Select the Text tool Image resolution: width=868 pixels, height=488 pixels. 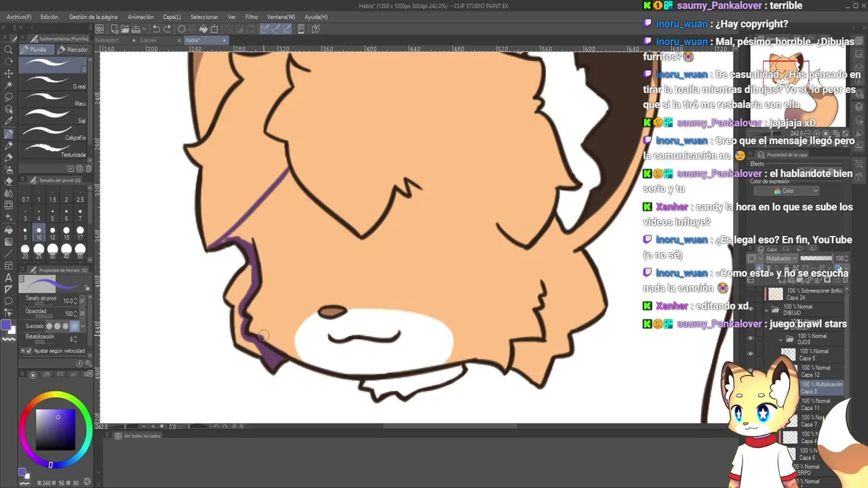pyautogui.click(x=9, y=277)
